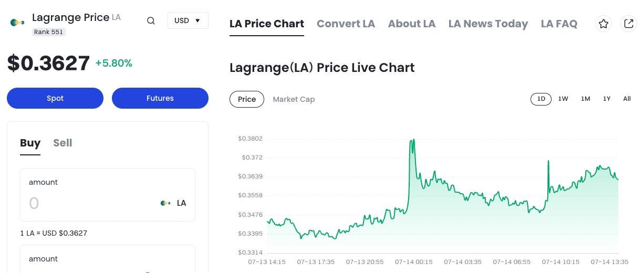Switch to Price chart view

pos(247,99)
